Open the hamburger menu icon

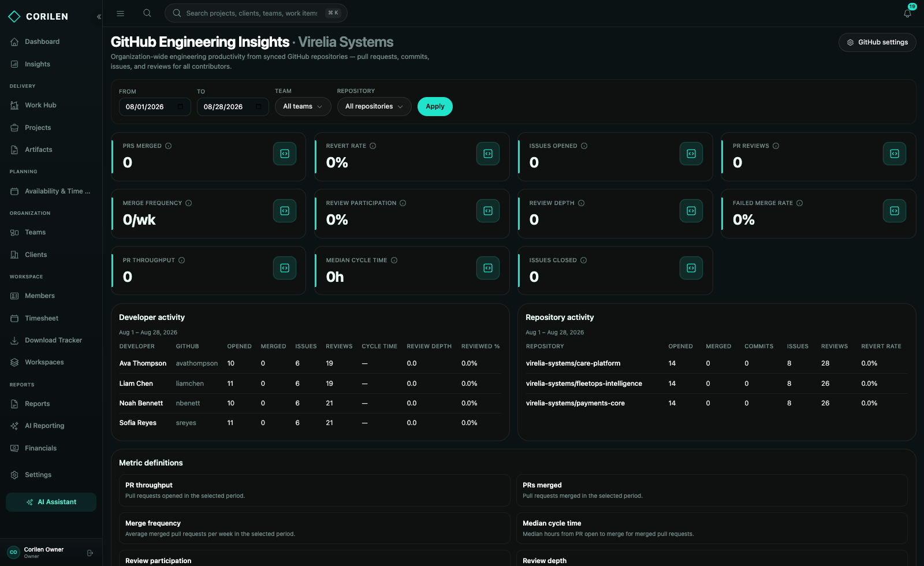pos(121,13)
